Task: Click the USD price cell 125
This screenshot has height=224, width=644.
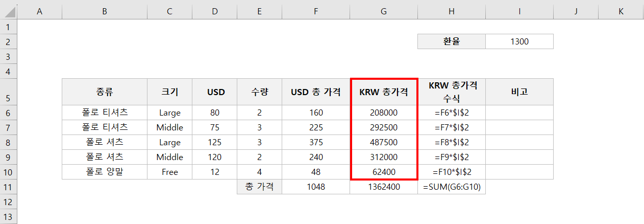Action: pyautogui.click(x=214, y=143)
